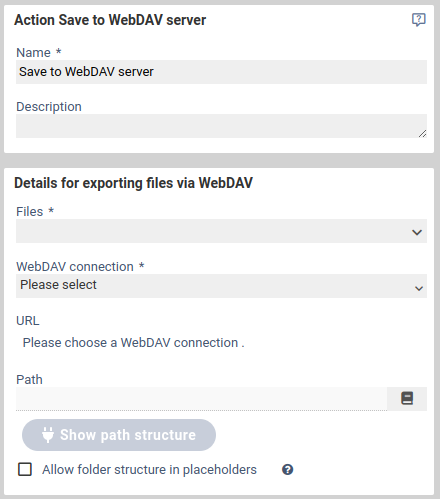Click inside the Path input field
This screenshot has height=499, width=440.
(x=201, y=399)
